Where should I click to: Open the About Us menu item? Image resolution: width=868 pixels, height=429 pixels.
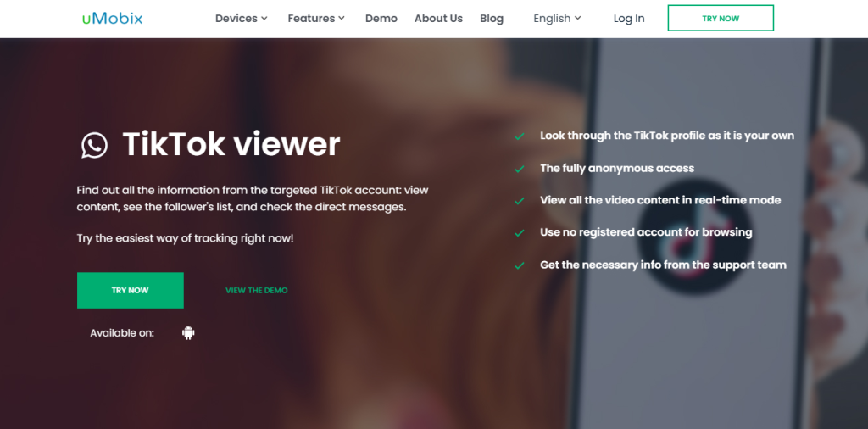pyautogui.click(x=438, y=18)
